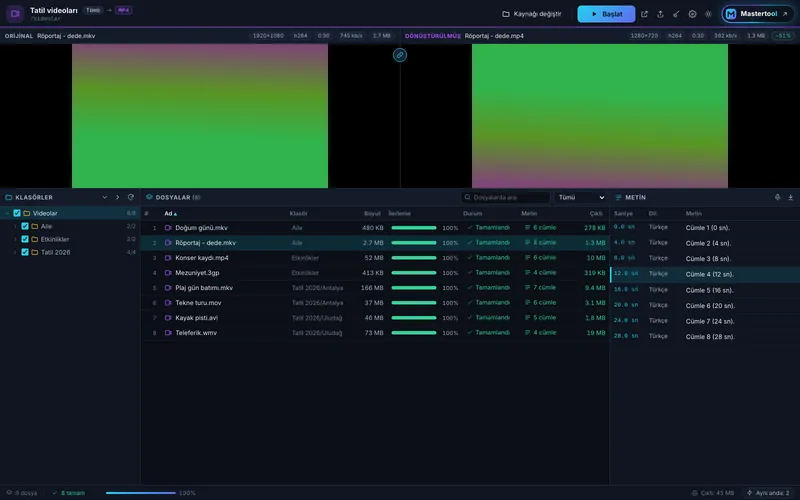The width and height of the screenshot is (800, 500).
Task: Select transcript row Cümle 7 (24 sn).
Action: tap(705, 321)
